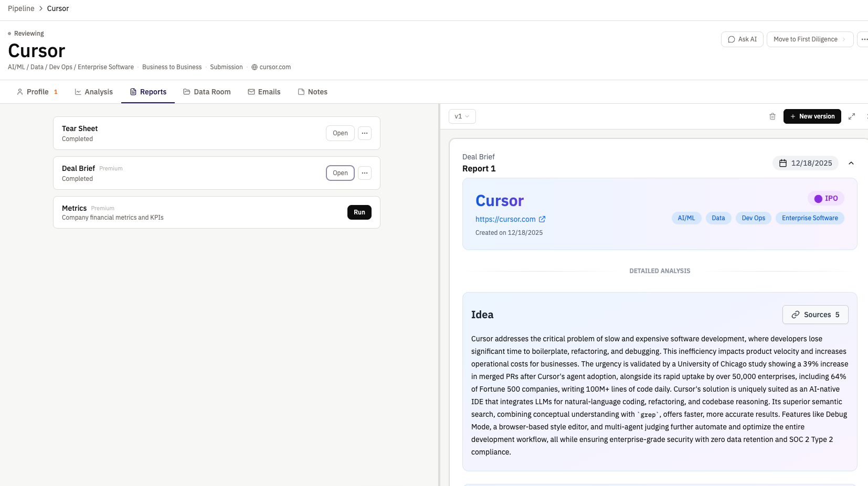Click 'Company financial metrics and KPIs' description
This screenshot has width=868, height=486.
tap(113, 218)
